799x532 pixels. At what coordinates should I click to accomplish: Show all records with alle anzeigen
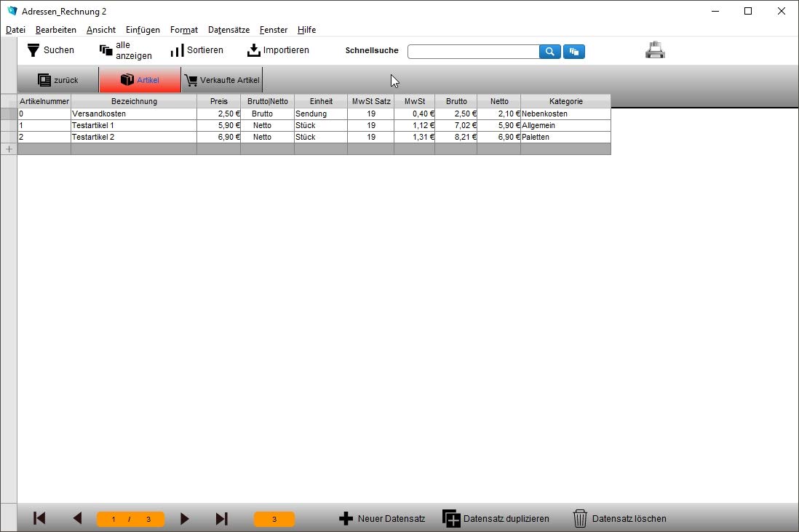point(125,50)
